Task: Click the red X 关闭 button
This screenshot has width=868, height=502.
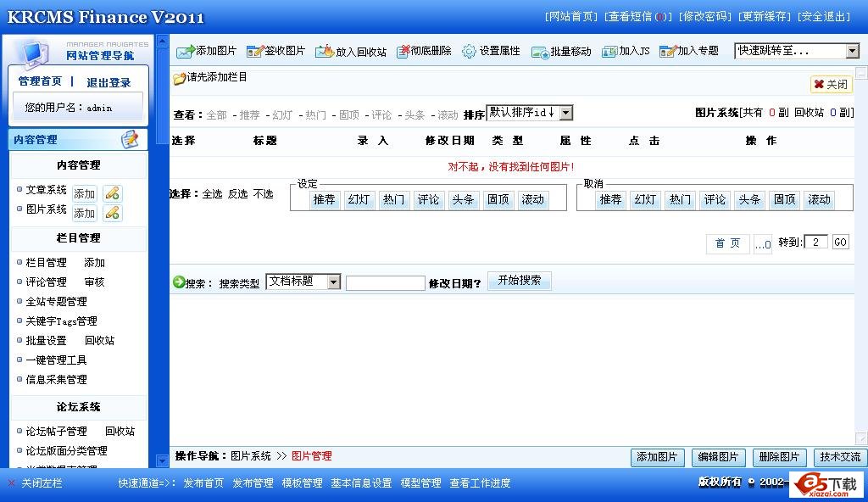Action: tap(831, 84)
